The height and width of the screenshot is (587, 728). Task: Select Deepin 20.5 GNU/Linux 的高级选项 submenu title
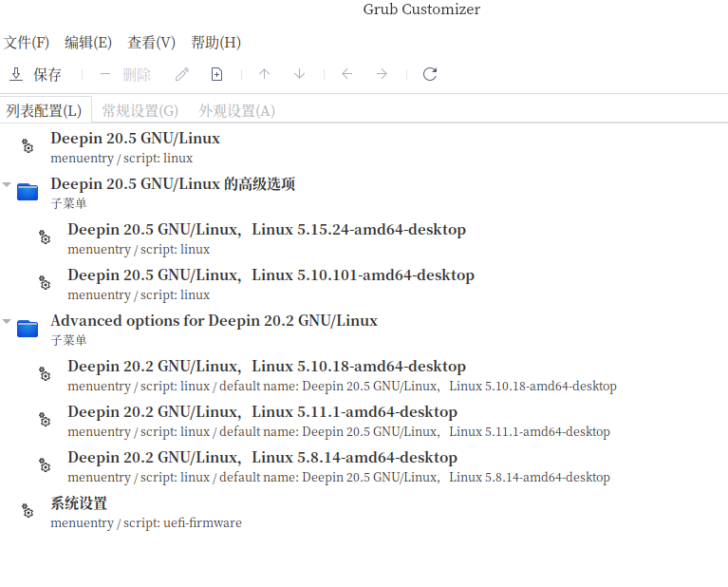pos(173,183)
